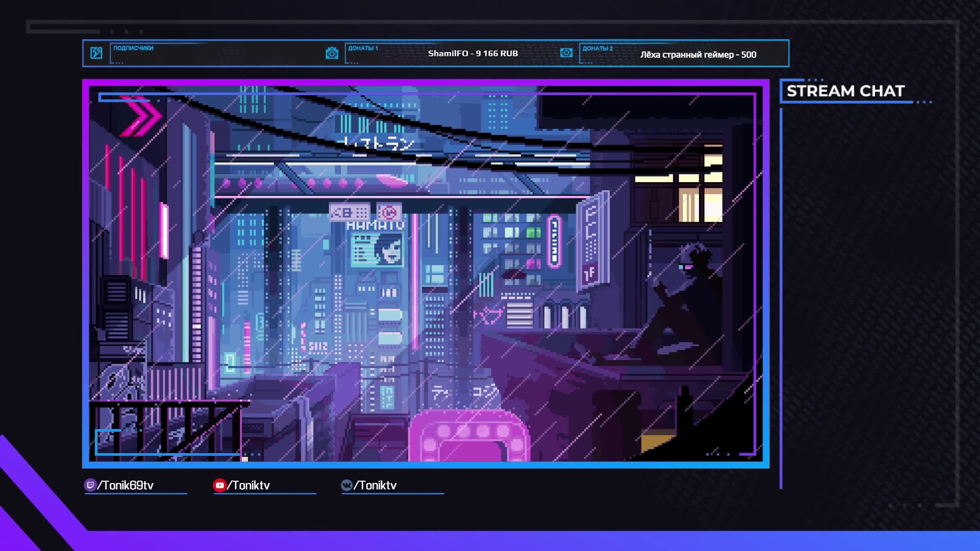
Task: Click the lightning bolt subscribers icon
Action: click(x=96, y=53)
